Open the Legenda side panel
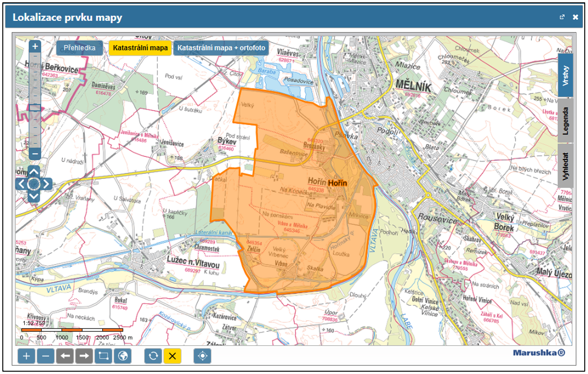Screen dimensions: 588x374 565,120
